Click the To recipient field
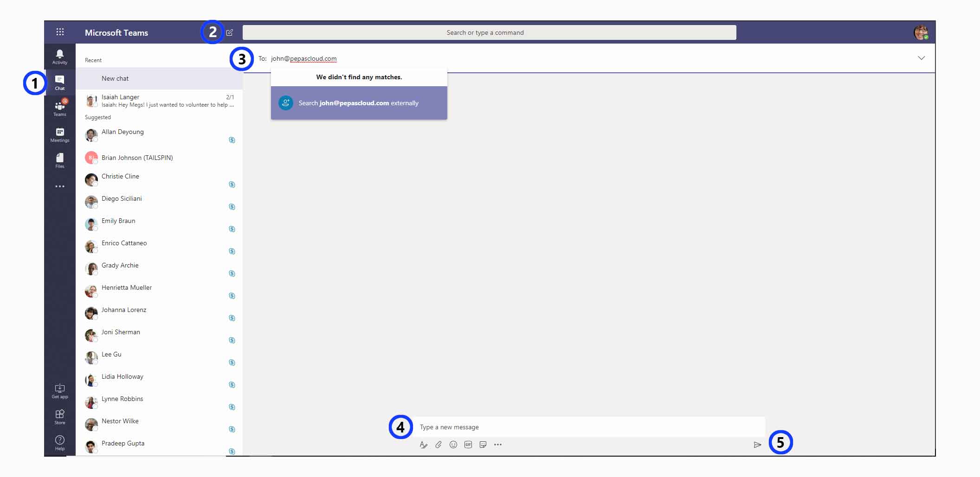Image resolution: width=980 pixels, height=477 pixels. pos(589,58)
